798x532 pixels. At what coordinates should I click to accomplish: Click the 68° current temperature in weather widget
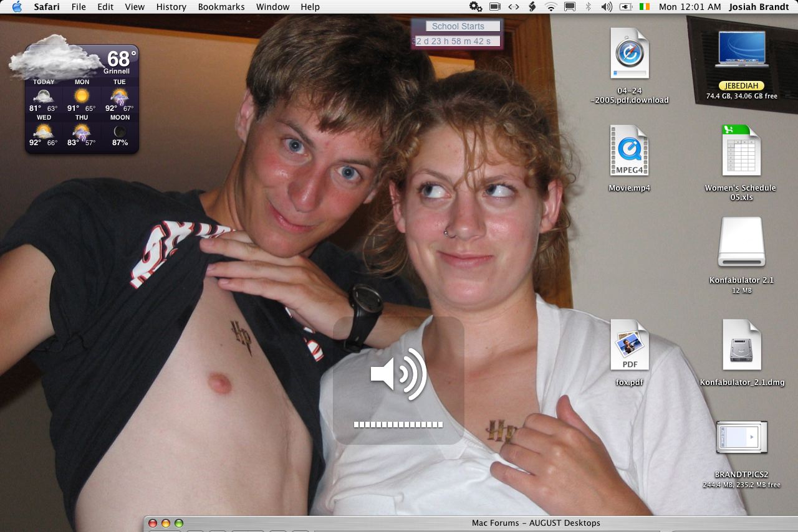pyautogui.click(x=121, y=59)
